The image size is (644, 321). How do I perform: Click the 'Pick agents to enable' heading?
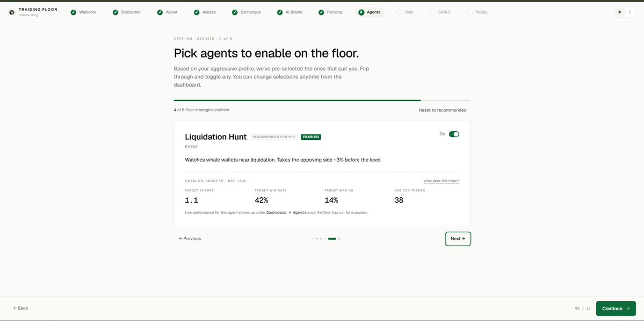(266, 53)
